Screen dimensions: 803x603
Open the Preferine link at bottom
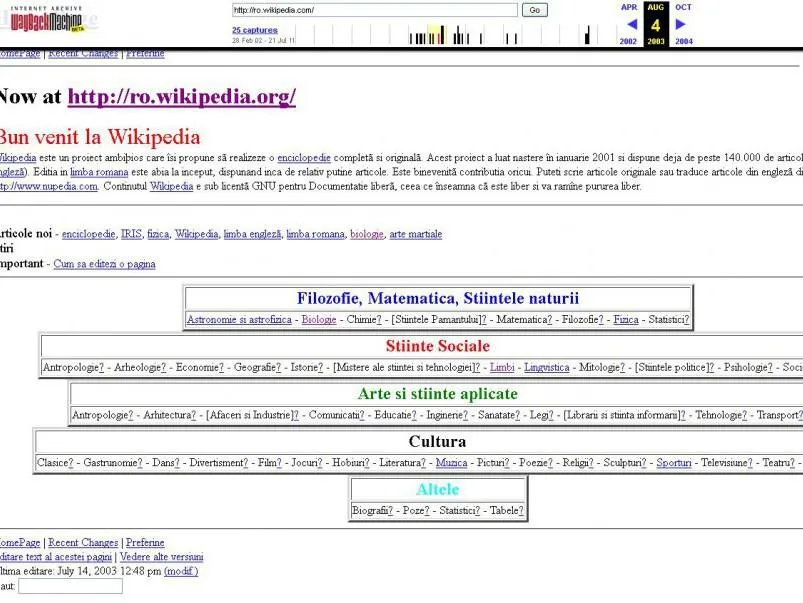(145, 542)
